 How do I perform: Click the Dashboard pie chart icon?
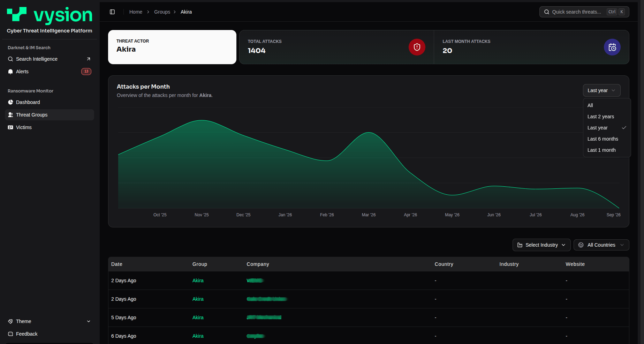(x=10, y=102)
